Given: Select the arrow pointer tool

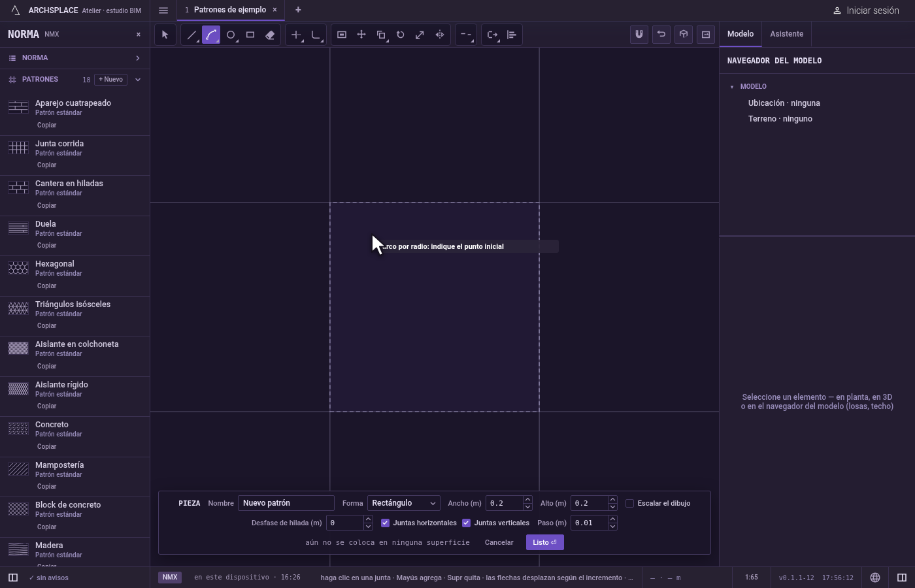Looking at the screenshot, I should tap(165, 35).
